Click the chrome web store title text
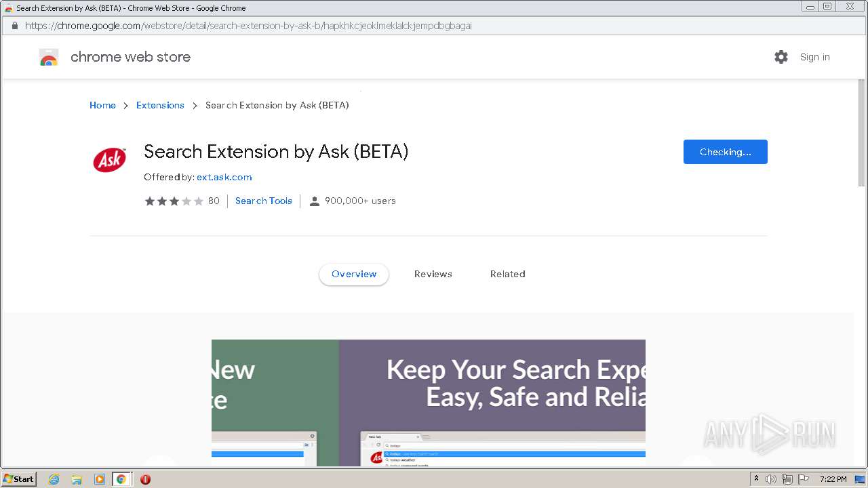The width and height of the screenshot is (868, 488). (130, 57)
